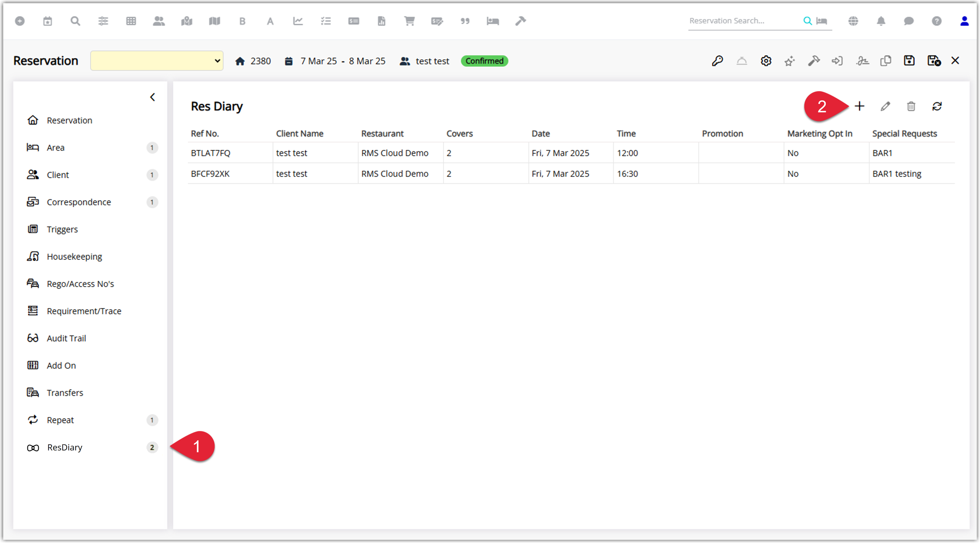Viewport: 980px width, 543px height.
Task: Click the letter A icon in top toolbar
Action: (270, 21)
